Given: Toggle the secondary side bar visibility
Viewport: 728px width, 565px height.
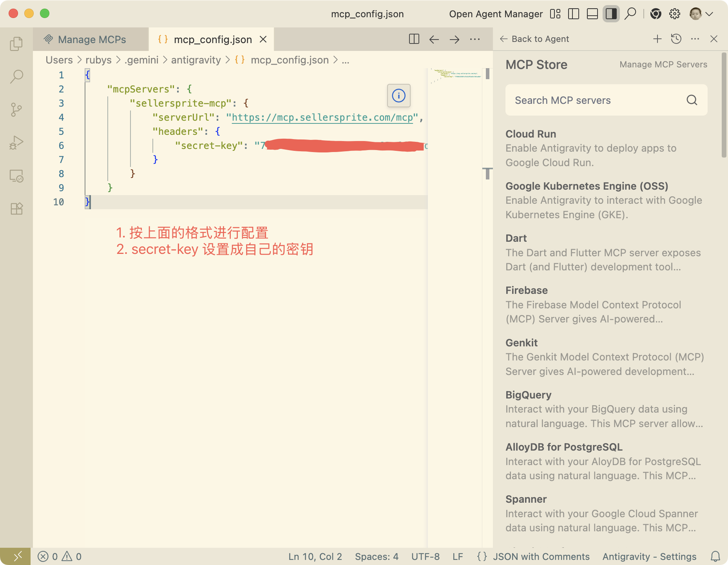Looking at the screenshot, I should 611,14.
